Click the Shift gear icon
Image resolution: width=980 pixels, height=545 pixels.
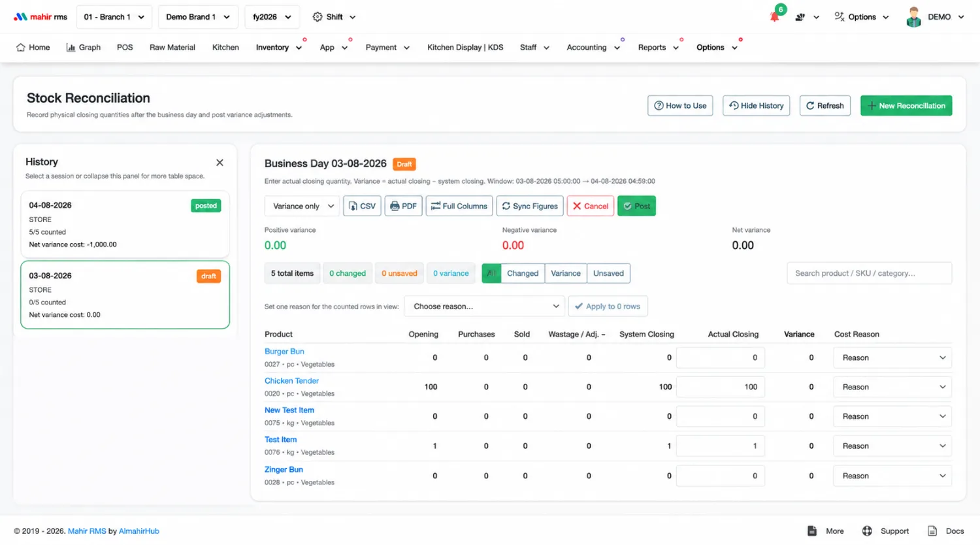click(318, 17)
